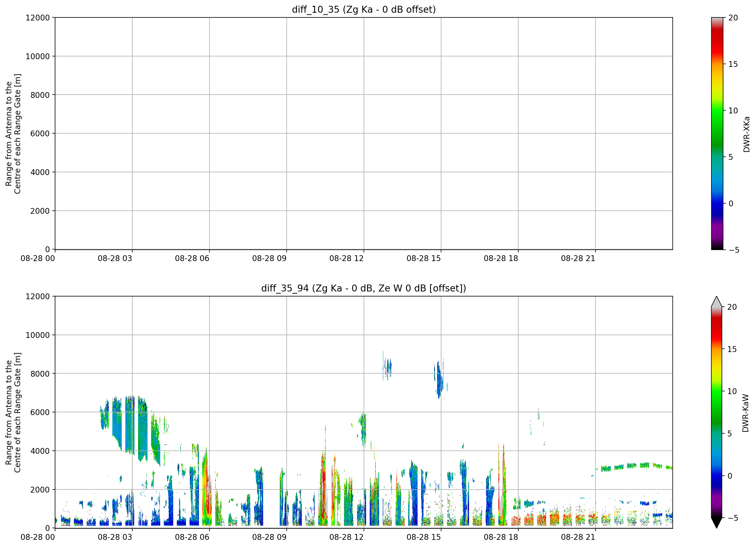This screenshot has height=547, width=756.
Task: Select the '08-28 18' x-tick under the top plot
Action: tap(501, 259)
